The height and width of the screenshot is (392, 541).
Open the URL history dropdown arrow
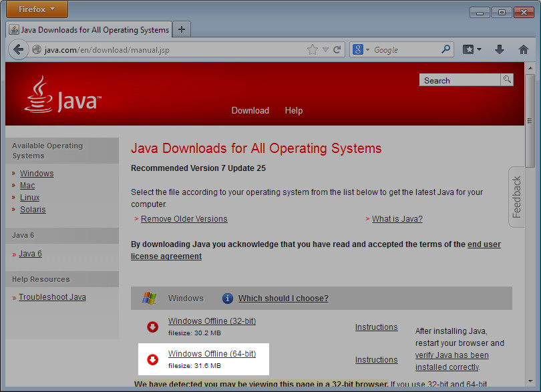tap(325, 49)
